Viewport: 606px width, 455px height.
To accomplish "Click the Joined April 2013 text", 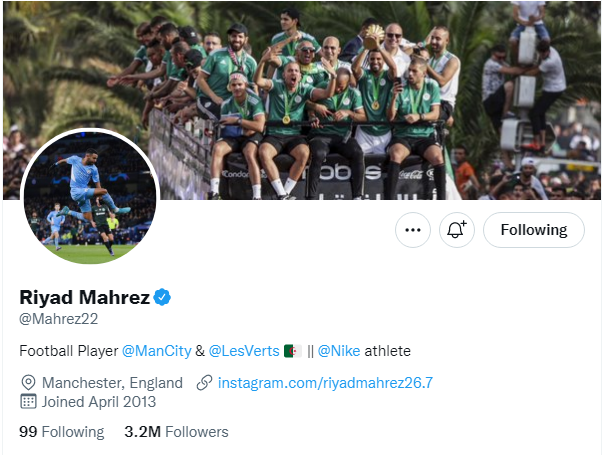I will point(99,402).
